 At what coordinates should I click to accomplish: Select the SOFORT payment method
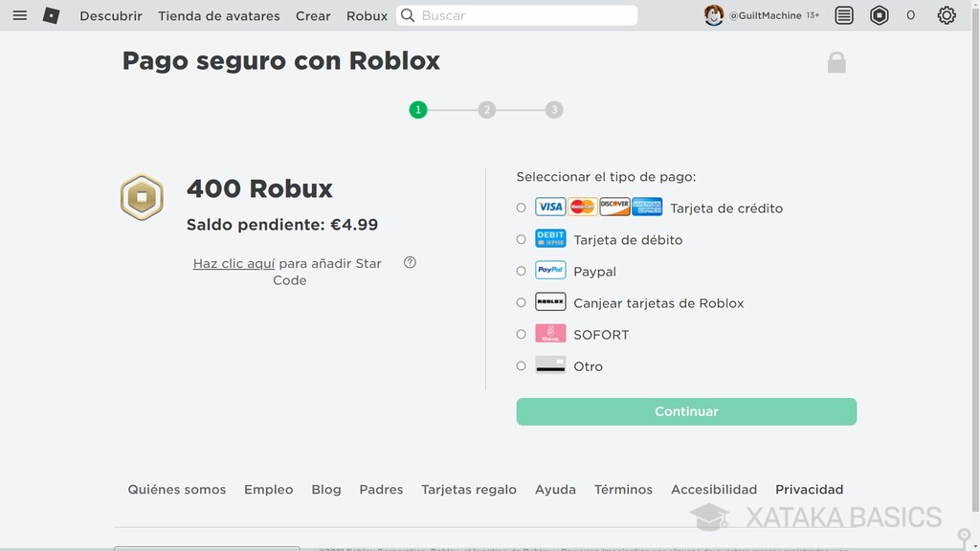tap(521, 334)
